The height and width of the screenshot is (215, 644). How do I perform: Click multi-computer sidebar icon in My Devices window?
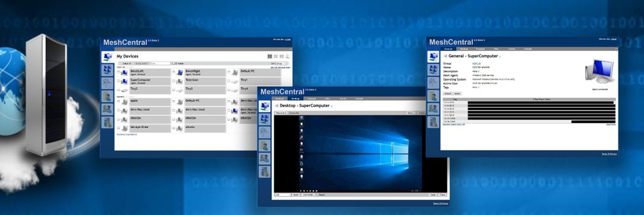coord(108,70)
